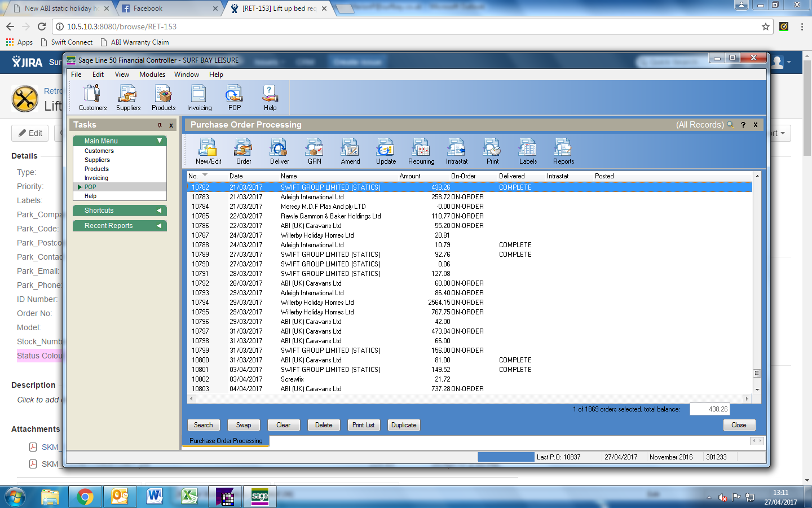Collapse the Main Menu section
Screen dimensions: 812x508
(x=160, y=141)
